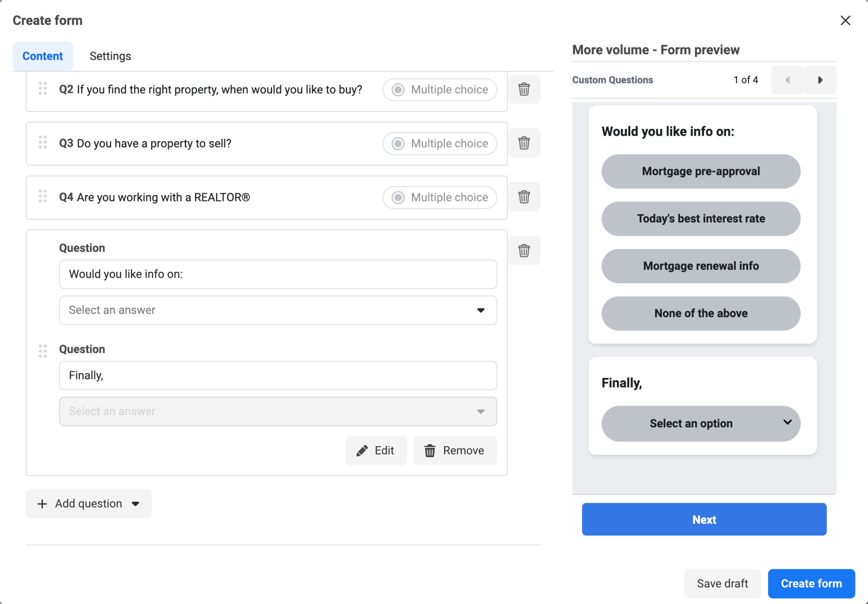Image resolution: width=868 pixels, height=604 pixels.
Task: Click trash icon beside expanded question block
Action: click(x=524, y=251)
